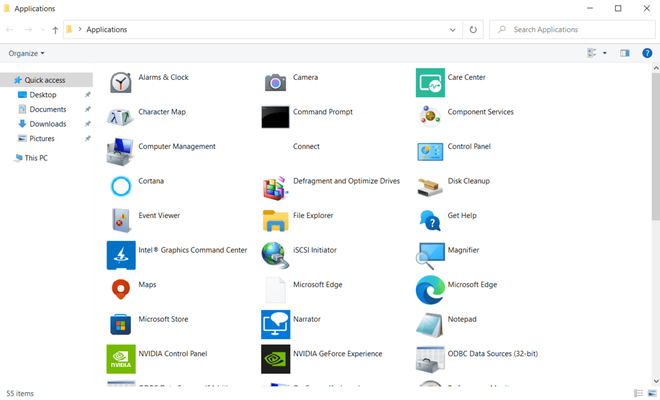Click the refresh button beside address bar
This screenshot has width=660, height=400.
point(474,30)
